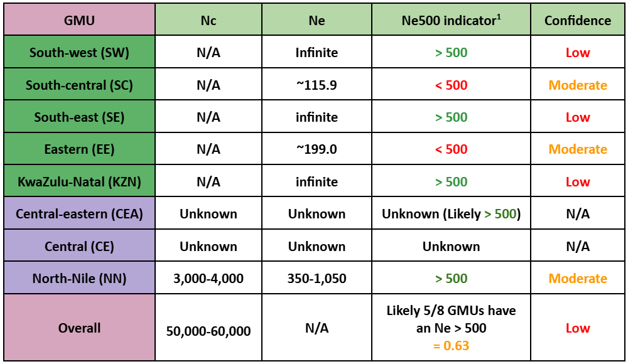Select the Confidence column header
This screenshot has width=628, height=364.
[x=578, y=19]
